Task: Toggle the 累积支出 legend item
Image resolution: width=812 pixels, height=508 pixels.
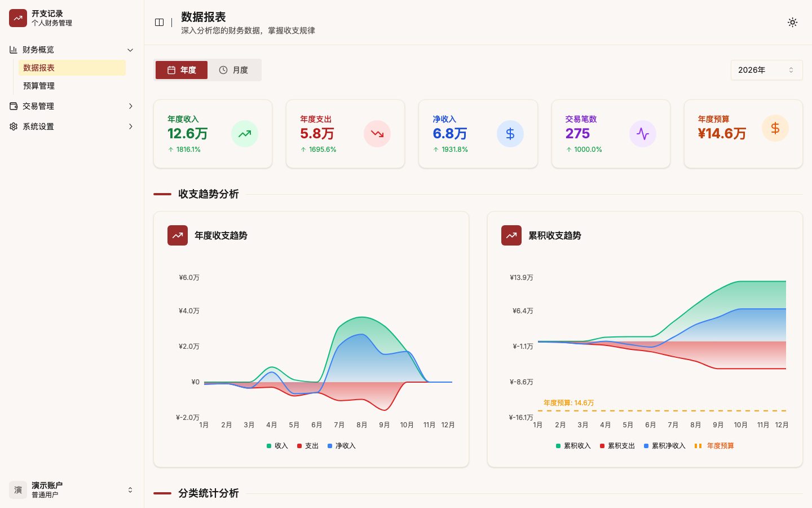Action: pyautogui.click(x=617, y=446)
